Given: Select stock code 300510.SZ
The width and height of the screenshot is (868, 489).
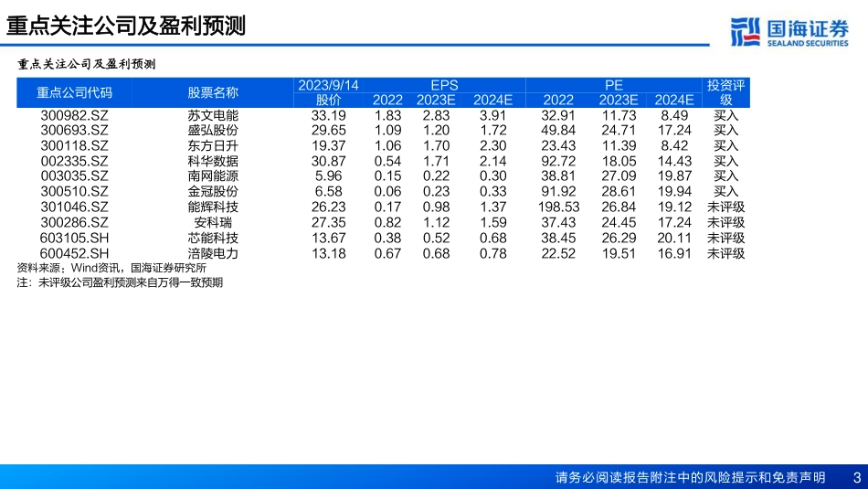Looking at the screenshot, I should coord(74,192).
